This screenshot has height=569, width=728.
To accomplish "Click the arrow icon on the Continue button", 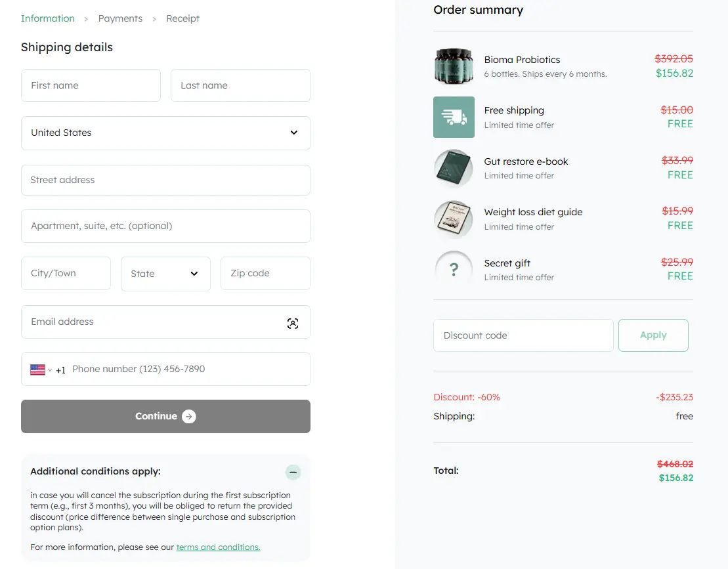I will (x=188, y=416).
